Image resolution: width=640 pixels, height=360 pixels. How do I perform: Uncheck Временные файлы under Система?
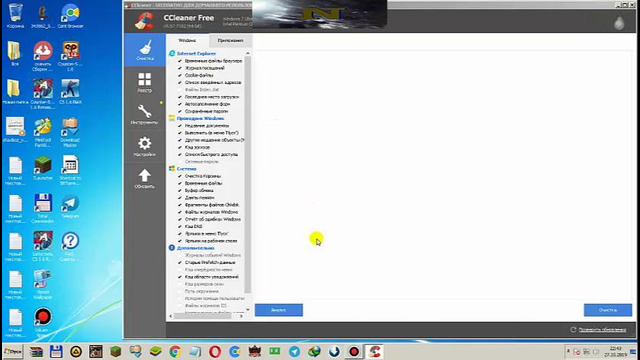[180, 183]
